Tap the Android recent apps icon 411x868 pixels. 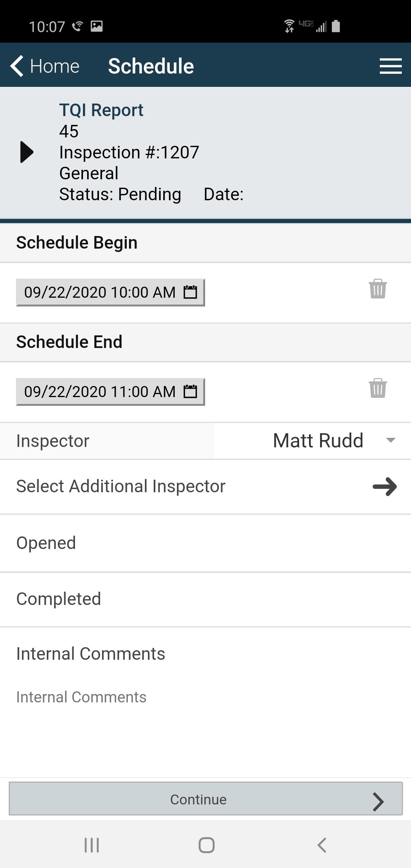[x=92, y=845]
